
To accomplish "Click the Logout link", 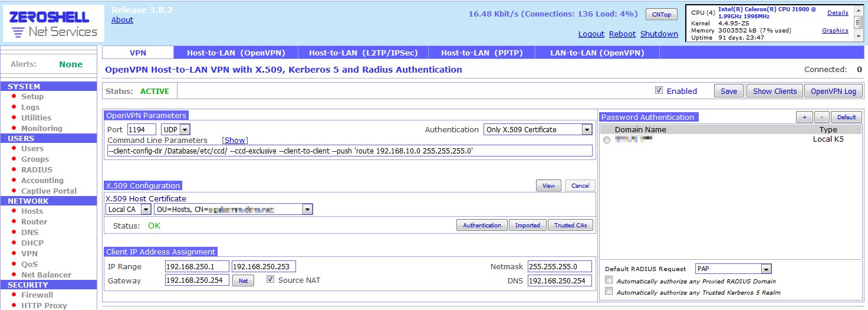I will [591, 34].
